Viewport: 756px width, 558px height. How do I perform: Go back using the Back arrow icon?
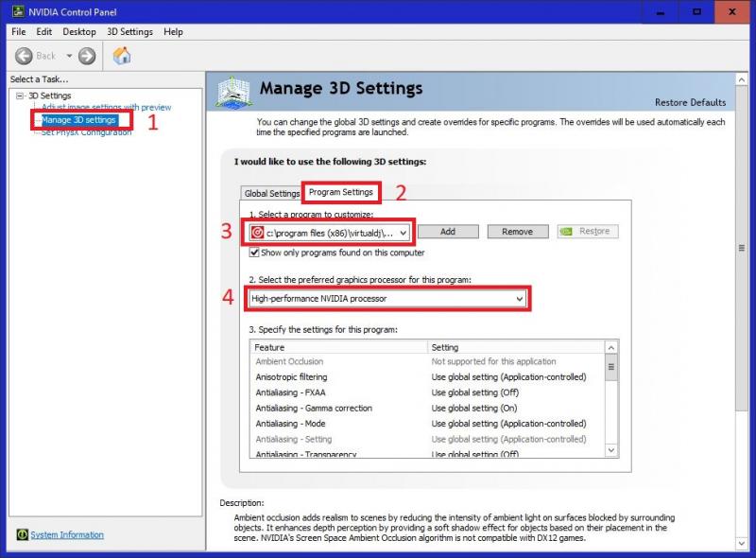point(23,56)
